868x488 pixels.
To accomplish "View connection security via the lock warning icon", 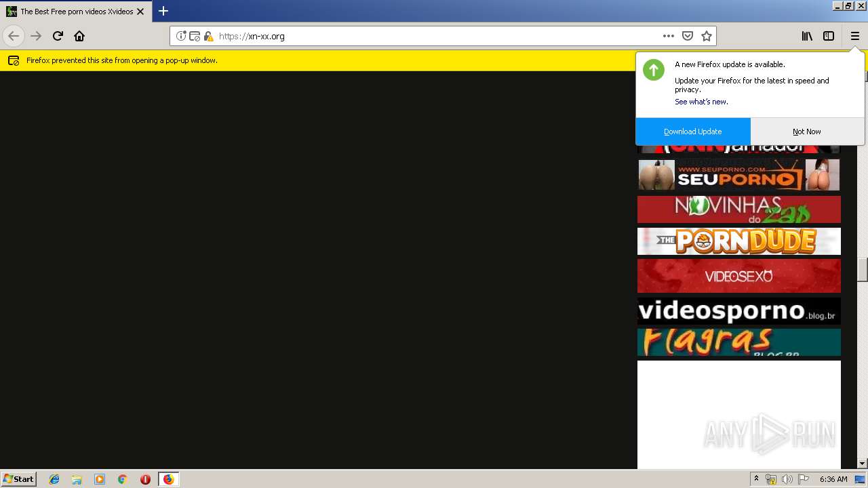I will pyautogui.click(x=208, y=36).
